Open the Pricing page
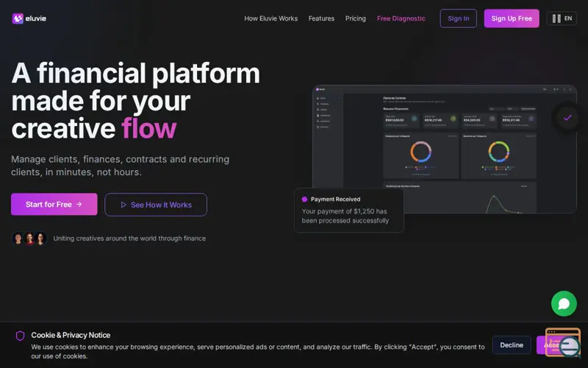Screen dimensions: 588x368 (356, 18)
